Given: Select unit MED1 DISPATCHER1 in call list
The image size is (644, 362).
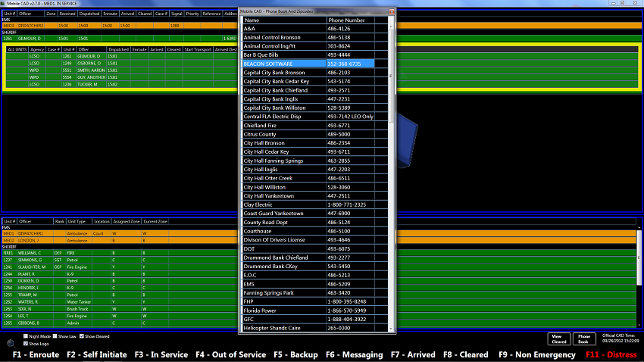Looking at the screenshot, I should click(x=30, y=26).
